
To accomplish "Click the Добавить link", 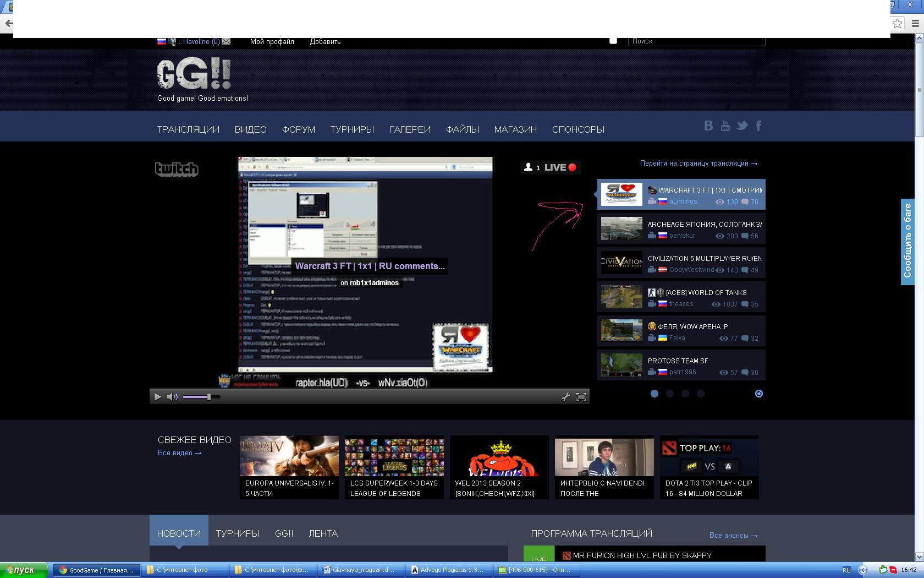I will tap(325, 41).
